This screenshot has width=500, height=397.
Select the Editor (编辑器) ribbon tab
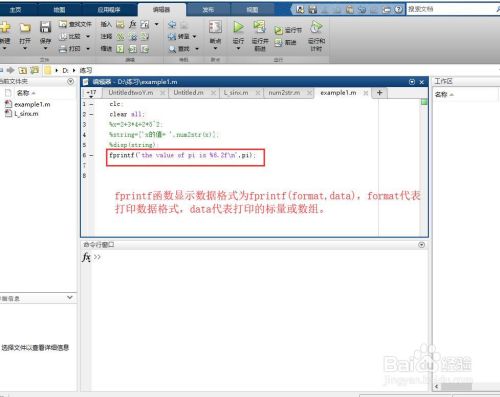(x=162, y=10)
